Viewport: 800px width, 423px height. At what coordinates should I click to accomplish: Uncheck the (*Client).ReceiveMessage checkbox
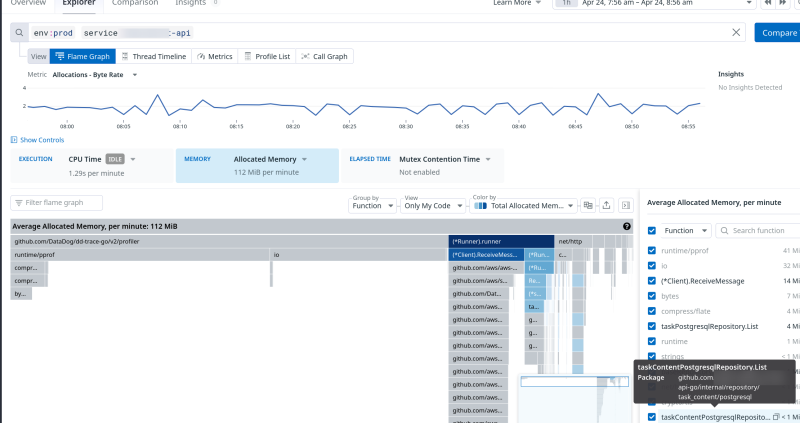(652, 281)
